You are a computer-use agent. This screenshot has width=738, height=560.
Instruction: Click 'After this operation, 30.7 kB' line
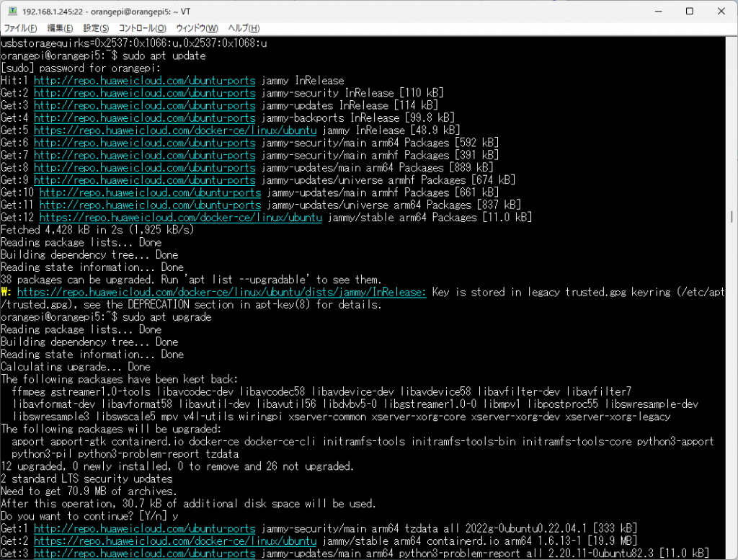pyautogui.click(x=188, y=504)
